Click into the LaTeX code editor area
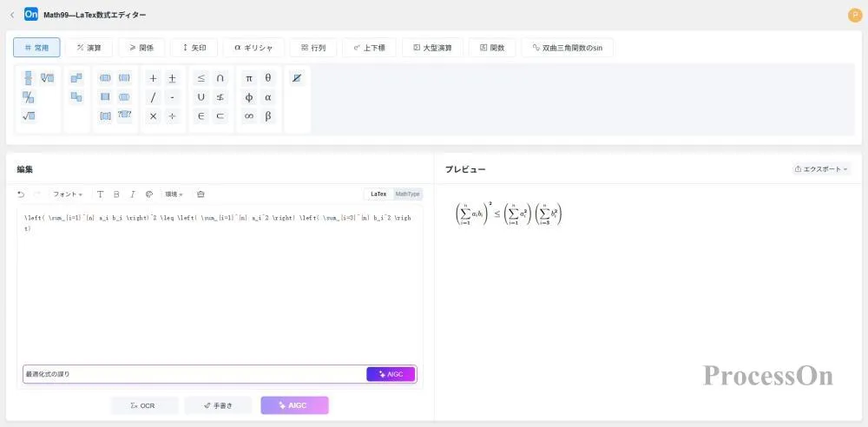Image resolution: width=868 pixels, height=427 pixels. [x=220, y=284]
